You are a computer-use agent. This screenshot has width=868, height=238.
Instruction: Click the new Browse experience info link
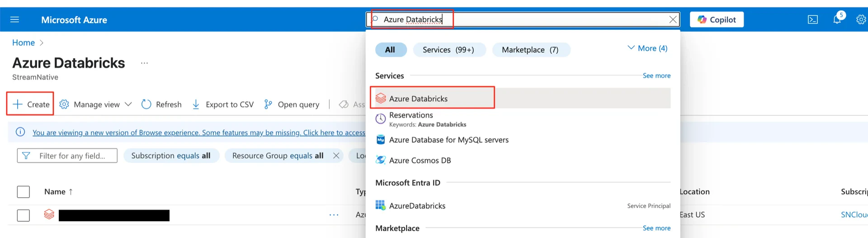pyautogui.click(x=199, y=133)
